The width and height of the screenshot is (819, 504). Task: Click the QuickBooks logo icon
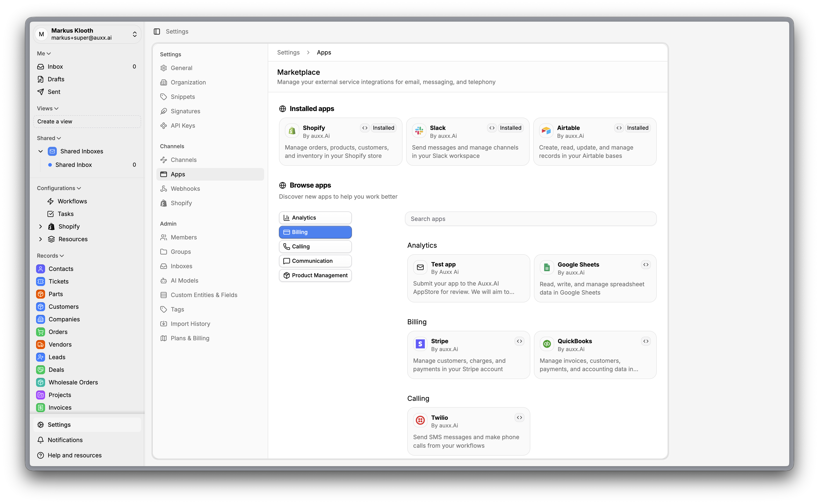point(547,344)
